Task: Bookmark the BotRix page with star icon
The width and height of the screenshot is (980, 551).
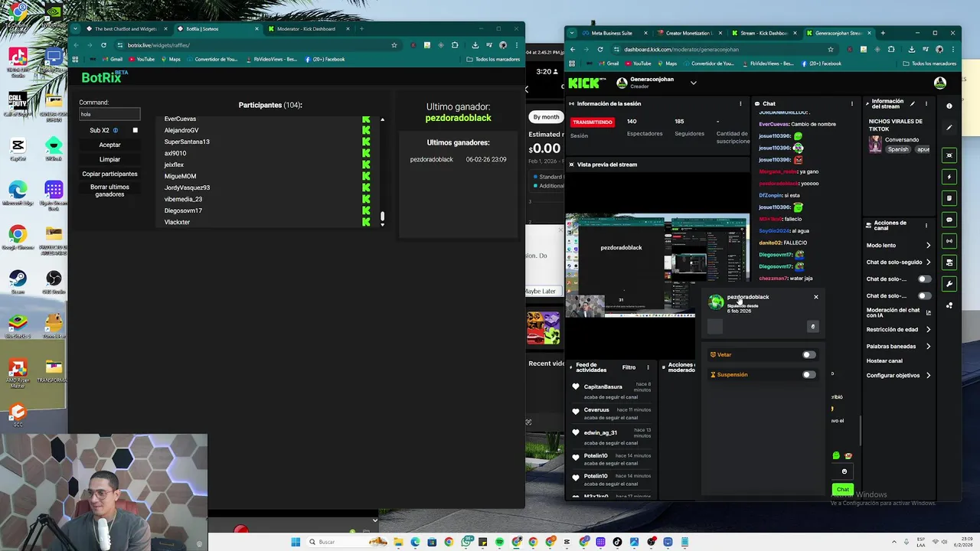Action: (x=394, y=45)
